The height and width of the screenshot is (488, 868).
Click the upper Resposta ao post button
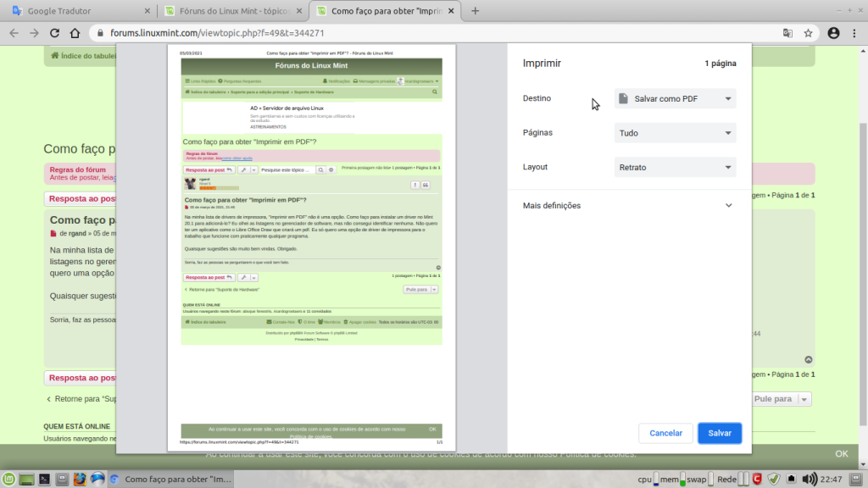(x=81, y=198)
